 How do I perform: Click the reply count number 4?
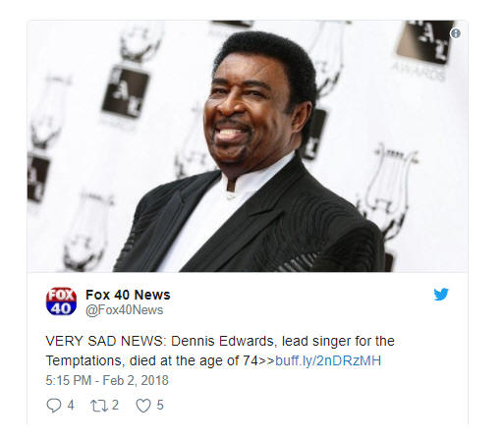pos(71,406)
